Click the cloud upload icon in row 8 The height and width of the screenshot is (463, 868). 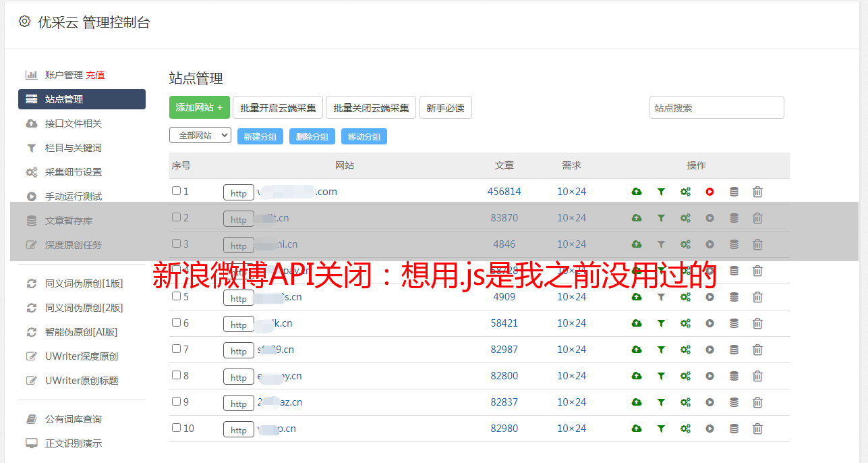tap(637, 376)
